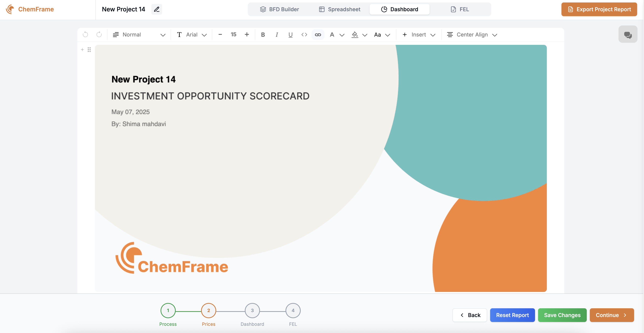
Task: Click the By: Shima mahdavi author line
Action: click(138, 124)
